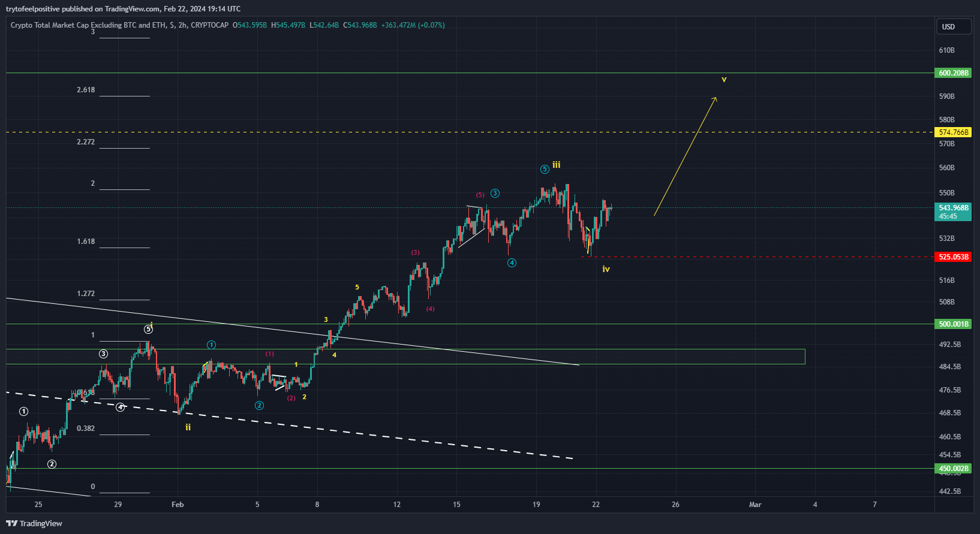Click the 2.272 Fibonacci level label
This screenshot has height=534, width=980.
click(x=86, y=142)
